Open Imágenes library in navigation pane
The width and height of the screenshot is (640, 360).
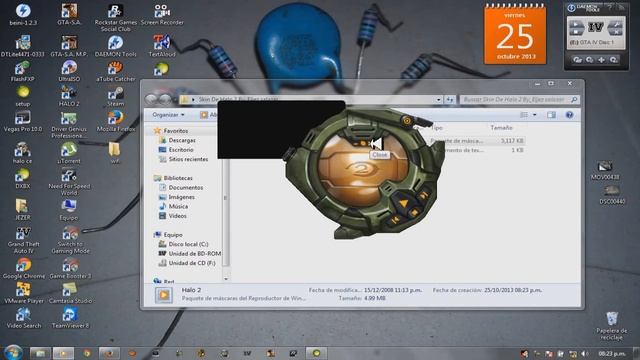point(182,197)
